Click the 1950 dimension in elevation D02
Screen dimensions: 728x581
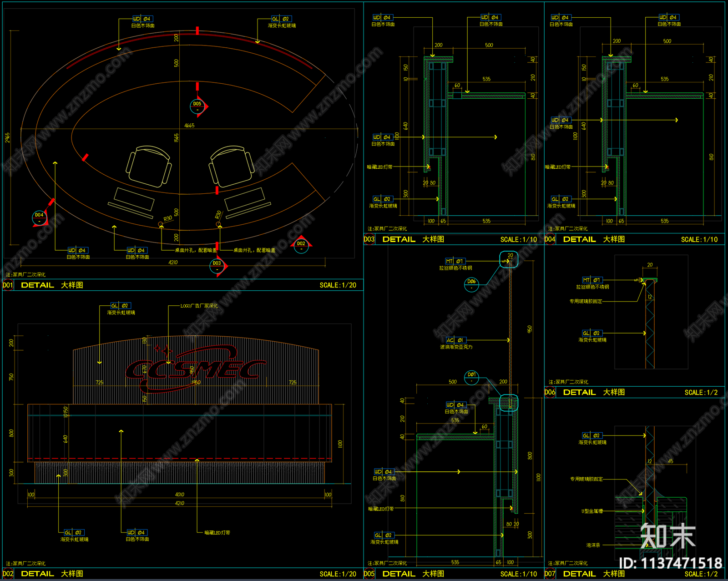tap(196, 383)
